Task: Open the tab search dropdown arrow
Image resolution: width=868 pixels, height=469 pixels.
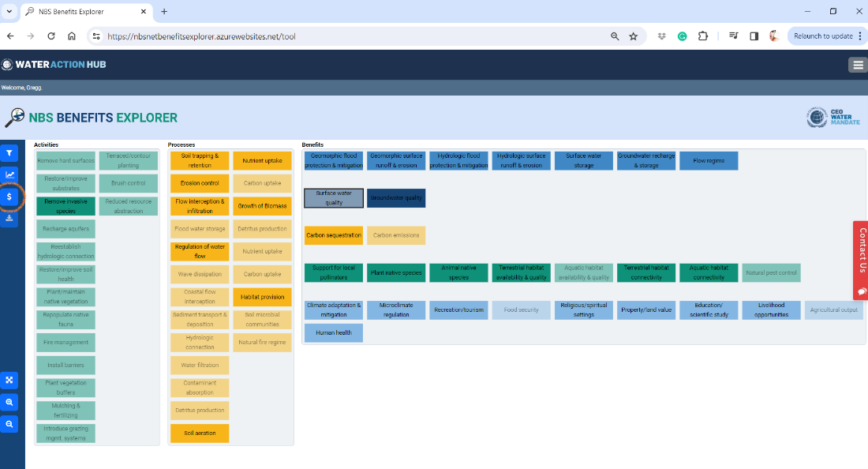Action: click(x=9, y=11)
